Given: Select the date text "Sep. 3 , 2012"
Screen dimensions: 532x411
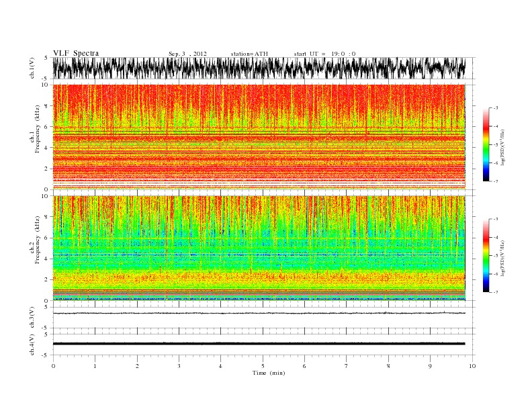Looking at the screenshot, I should click(x=187, y=54).
